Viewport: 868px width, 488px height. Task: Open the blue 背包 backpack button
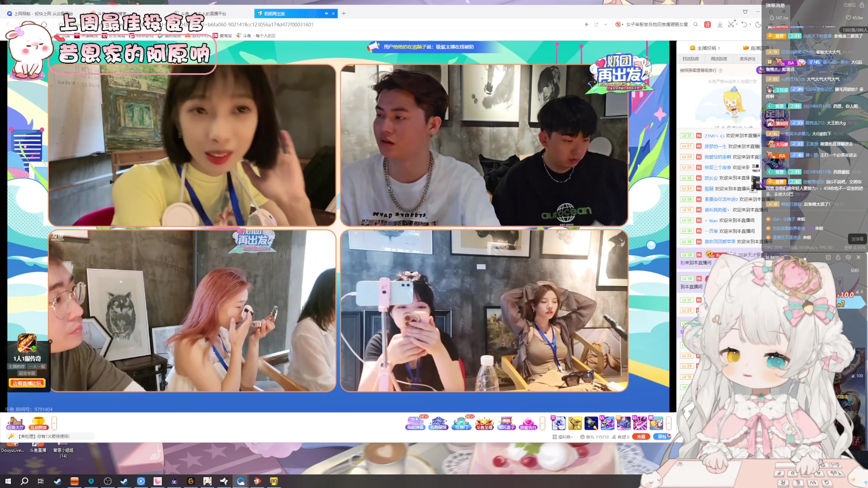pos(662,436)
